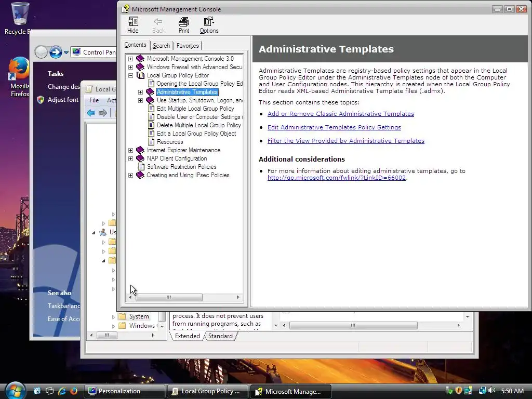The height and width of the screenshot is (399, 532).
Task: Open Edit Administrative Templates Policy Settings link
Action: coord(334,127)
